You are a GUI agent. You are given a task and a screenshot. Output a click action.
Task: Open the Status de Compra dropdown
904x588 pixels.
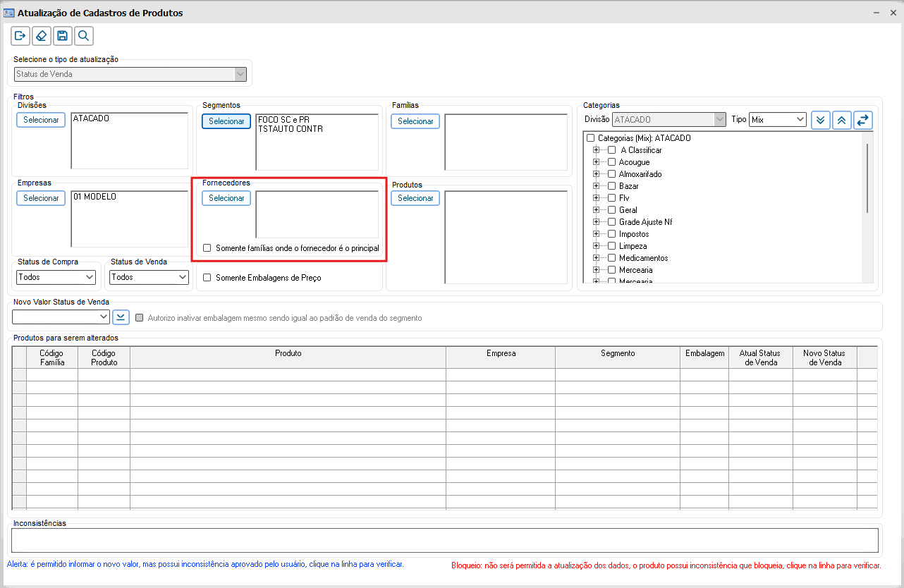(56, 277)
